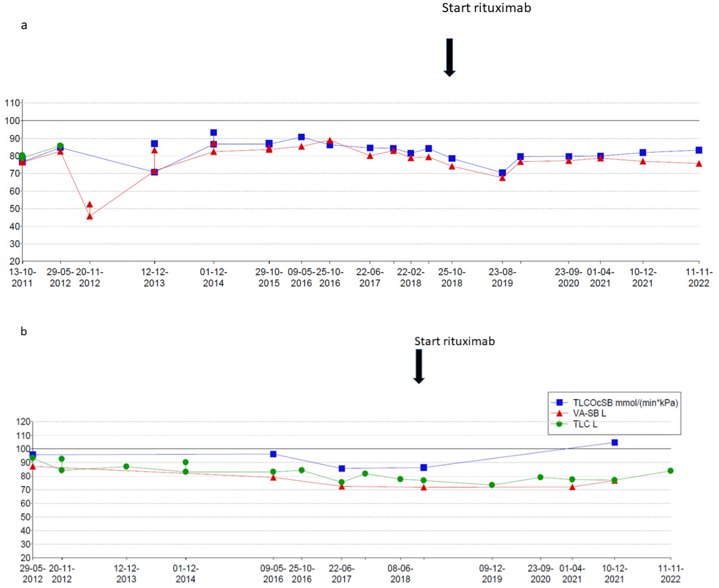Select TLCOcSB mmol/(min*kPa) legend label
719x588 pixels.
tap(625, 403)
